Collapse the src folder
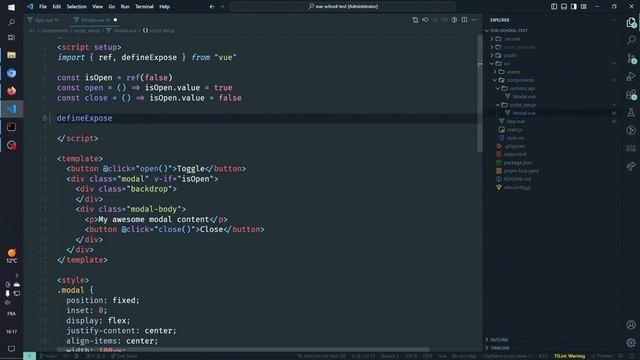640x360 pixels. 507,64
